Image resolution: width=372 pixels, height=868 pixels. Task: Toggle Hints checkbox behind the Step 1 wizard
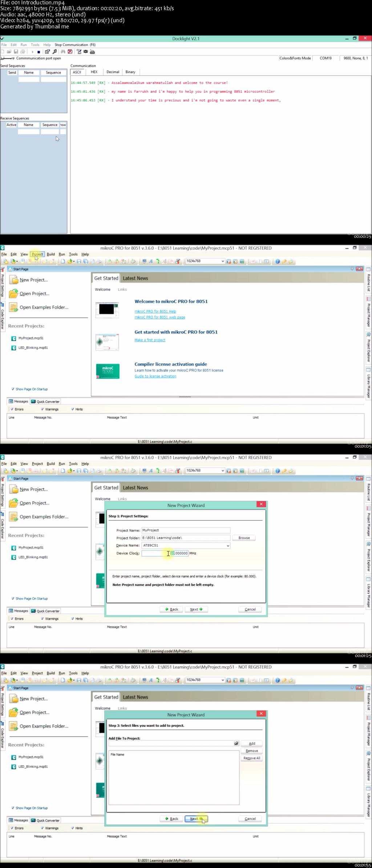(x=73, y=619)
